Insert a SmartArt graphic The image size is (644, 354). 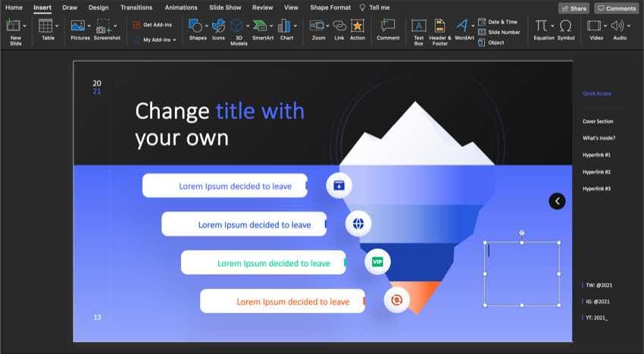click(262, 28)
